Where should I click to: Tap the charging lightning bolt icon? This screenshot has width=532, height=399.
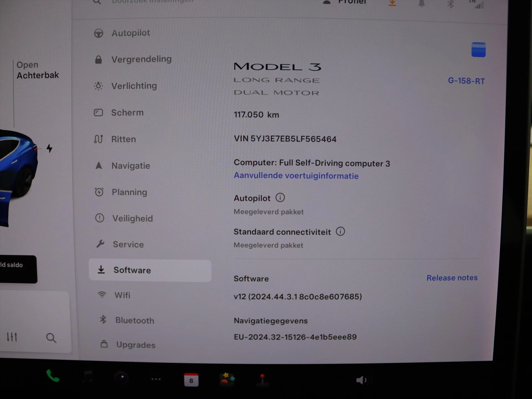(49, 148)
